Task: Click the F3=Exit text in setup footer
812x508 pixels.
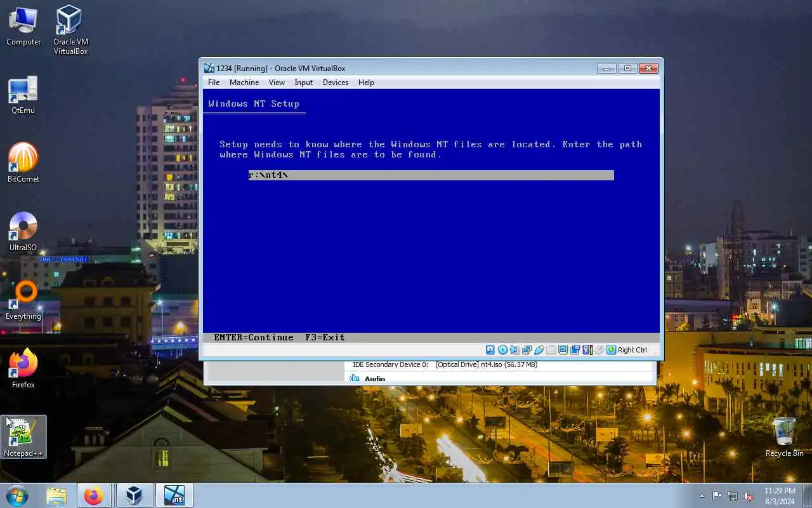Action: tap(325, 337)
